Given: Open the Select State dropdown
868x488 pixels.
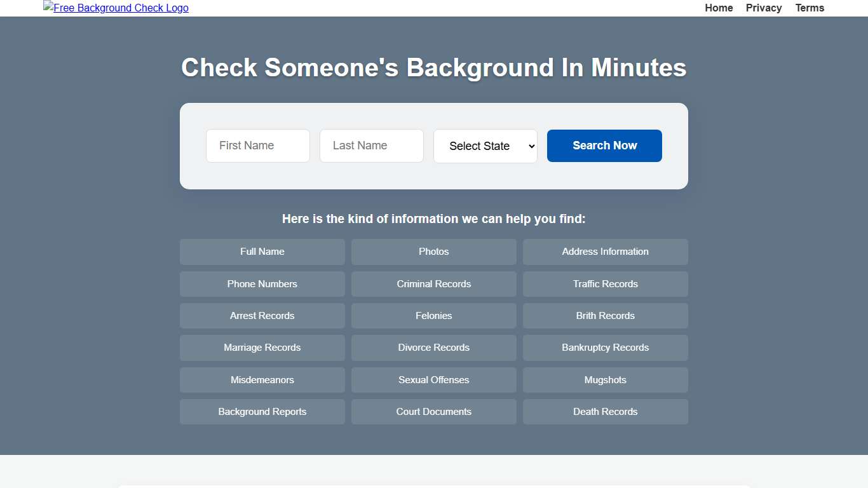Looking at the screenshot, I should coord(485,146).
